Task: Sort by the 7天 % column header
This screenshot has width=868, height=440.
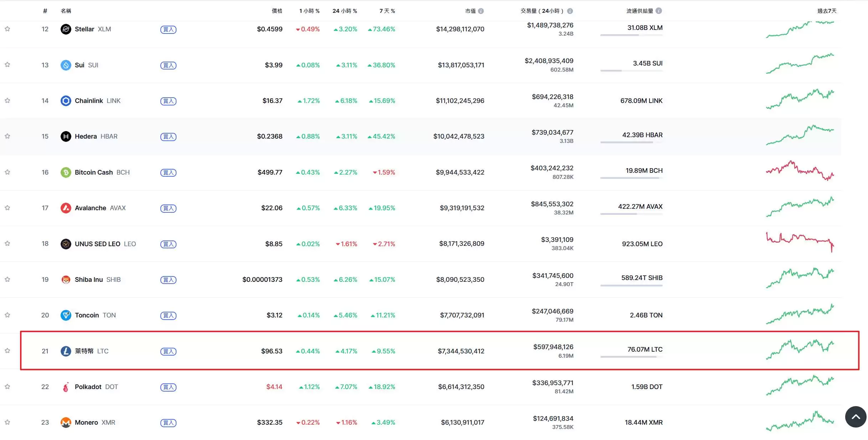Action: [x=387, y=11]
